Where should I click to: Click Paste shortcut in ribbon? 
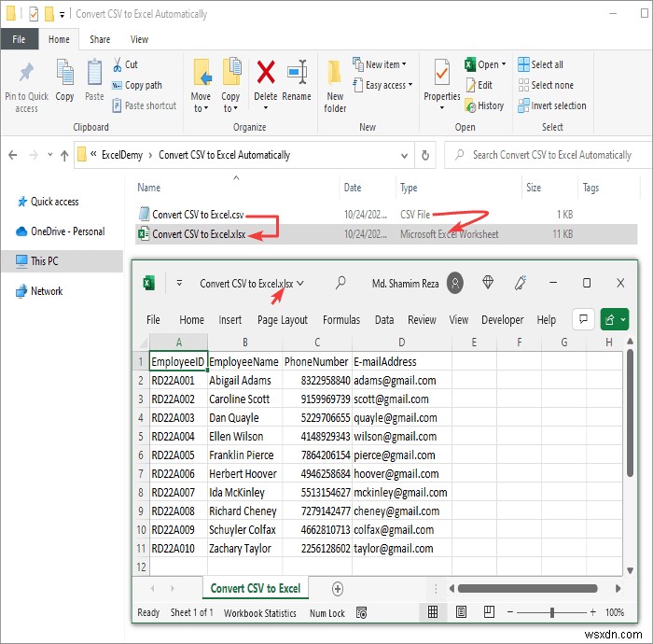pyautogui.click(x=144, y=105)
